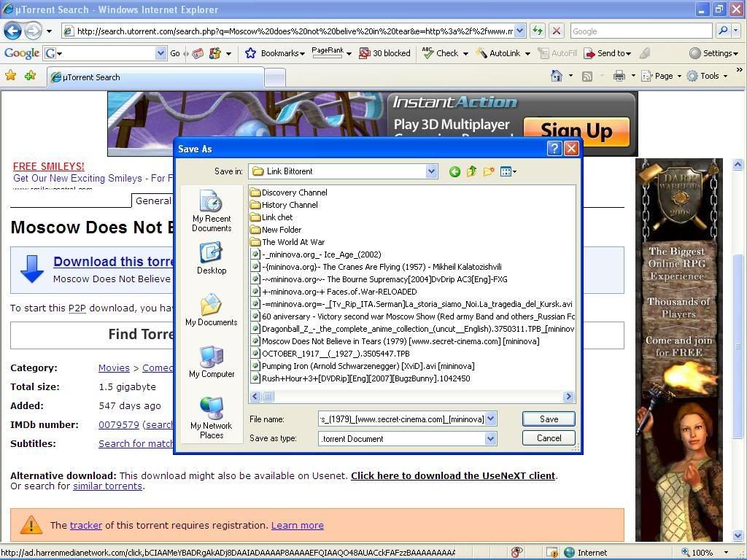The image size is (747, 560).
Task: Open the Views menu dropdown in dialog
Action: tap(508, 171)
